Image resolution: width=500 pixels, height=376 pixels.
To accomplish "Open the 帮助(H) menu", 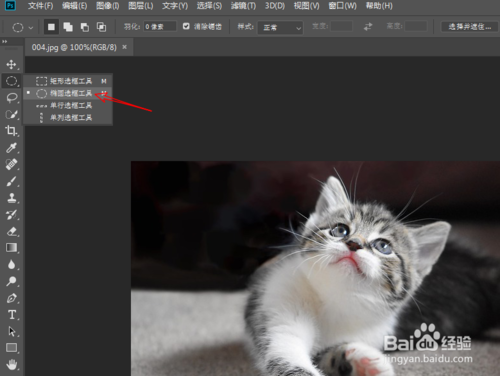I will pyautogui.click(x=379, y=6).
